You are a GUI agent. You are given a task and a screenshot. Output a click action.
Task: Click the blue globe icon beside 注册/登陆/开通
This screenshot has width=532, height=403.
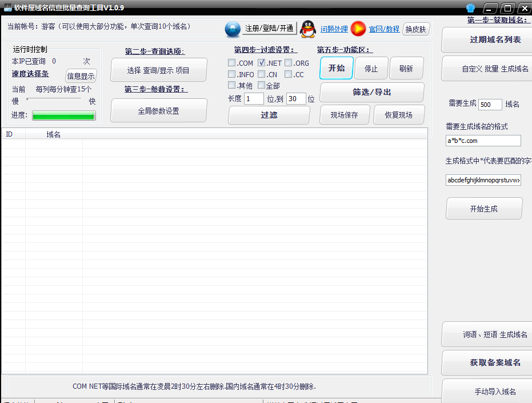tap(233, 29)
